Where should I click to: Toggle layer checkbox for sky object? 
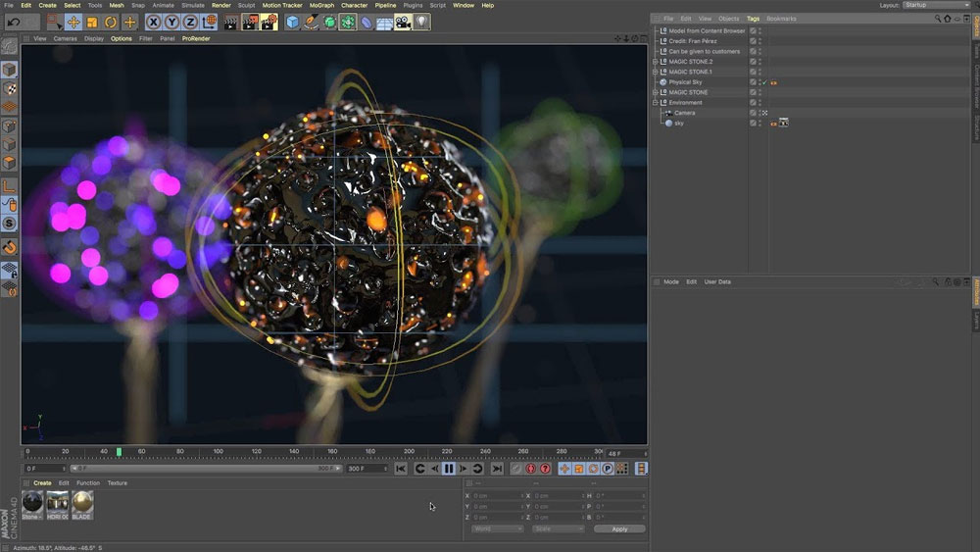click(753, 124)
